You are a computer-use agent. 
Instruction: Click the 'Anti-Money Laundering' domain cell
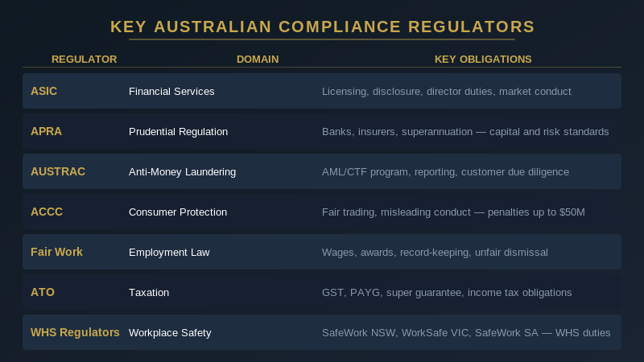pos(183,171)
